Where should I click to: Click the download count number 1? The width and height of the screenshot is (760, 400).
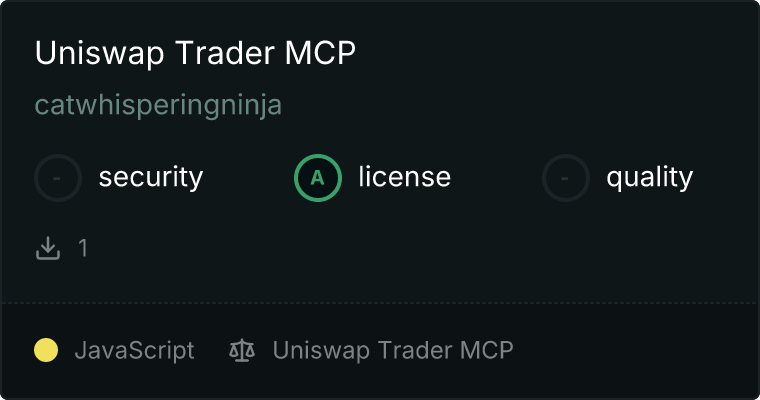[x=83, y=248]
